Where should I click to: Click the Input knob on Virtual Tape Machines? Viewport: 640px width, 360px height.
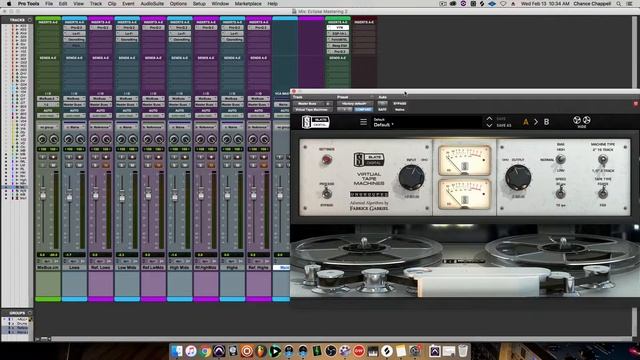click(x=411, y=178)
